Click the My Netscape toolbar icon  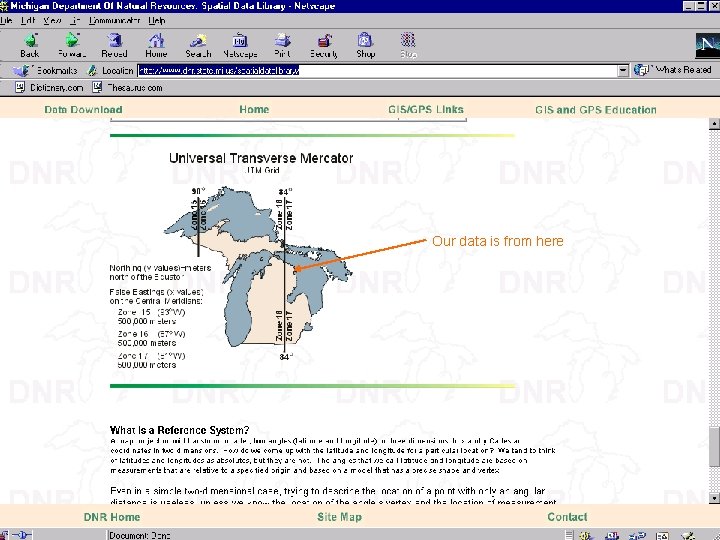240,40
